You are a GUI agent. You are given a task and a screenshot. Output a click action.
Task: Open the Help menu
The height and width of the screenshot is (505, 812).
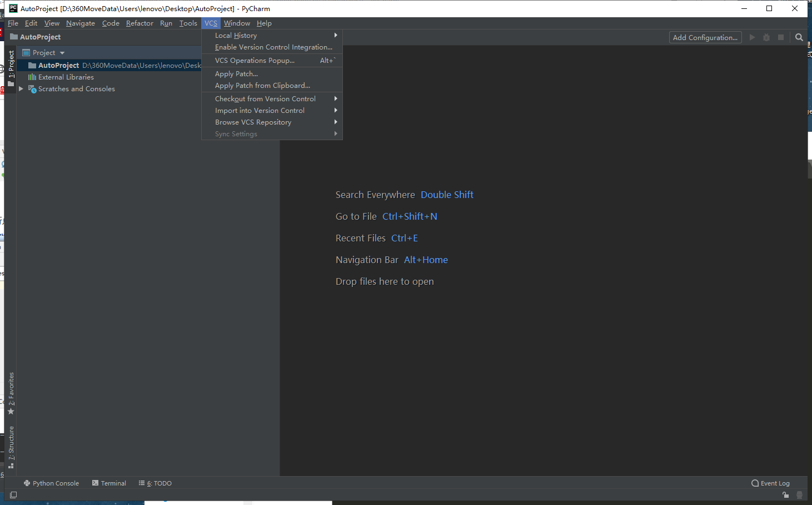(264, 23)
